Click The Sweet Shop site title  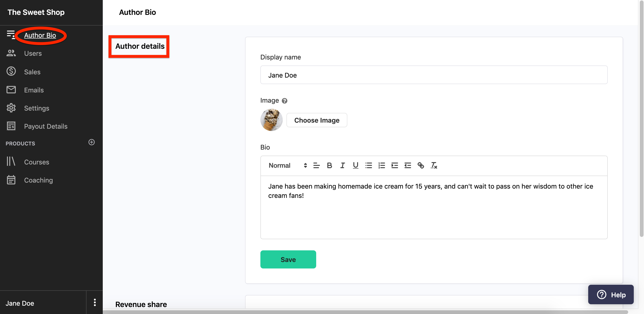pyautogui.click(x=36, y=12)
